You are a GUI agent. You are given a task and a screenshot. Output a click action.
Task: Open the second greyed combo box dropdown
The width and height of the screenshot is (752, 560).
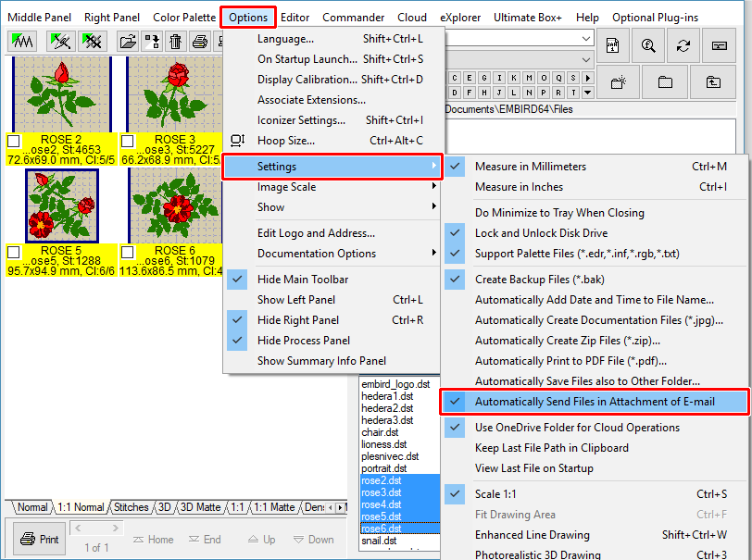(x=586, y=60)
